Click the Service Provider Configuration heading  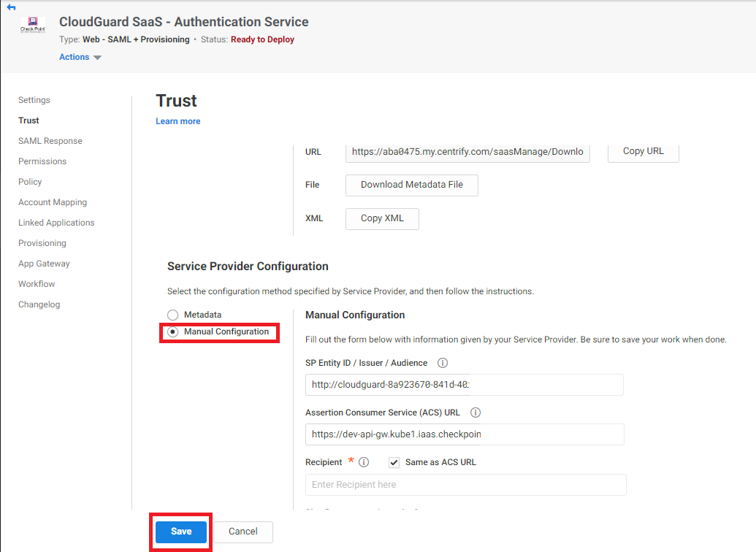coord(248,266)
